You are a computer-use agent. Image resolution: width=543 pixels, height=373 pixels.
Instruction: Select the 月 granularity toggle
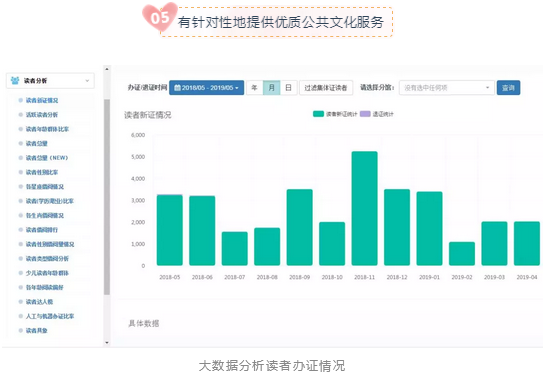tap(272, 88)
